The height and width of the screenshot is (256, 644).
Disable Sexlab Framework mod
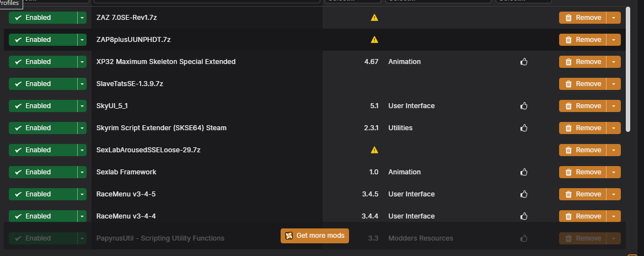[x=42, y=172]
